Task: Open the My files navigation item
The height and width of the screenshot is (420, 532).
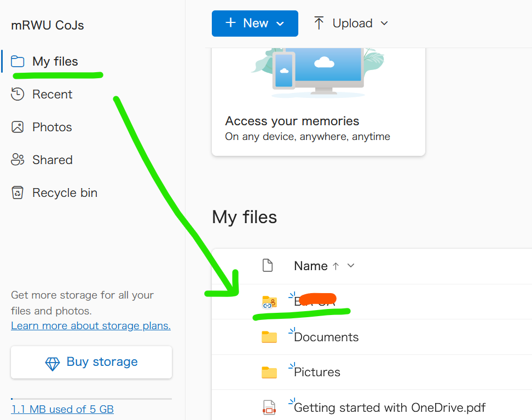Action: pyautogui.click(x=55, y=61)
